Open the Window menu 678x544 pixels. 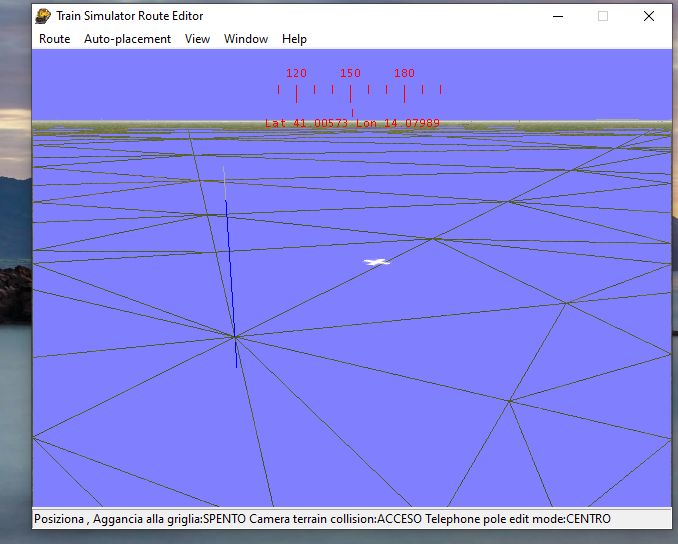point(246,39)
